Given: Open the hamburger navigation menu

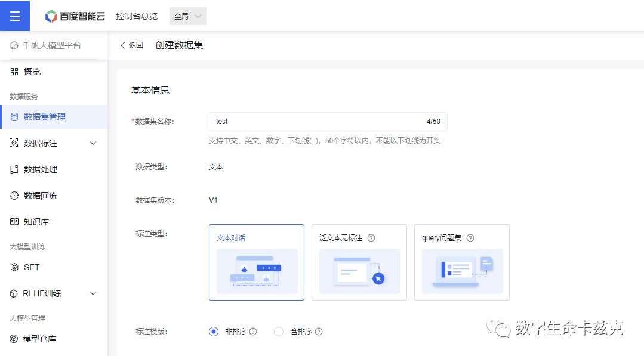Looking at the screenshot, I should 15,16.
